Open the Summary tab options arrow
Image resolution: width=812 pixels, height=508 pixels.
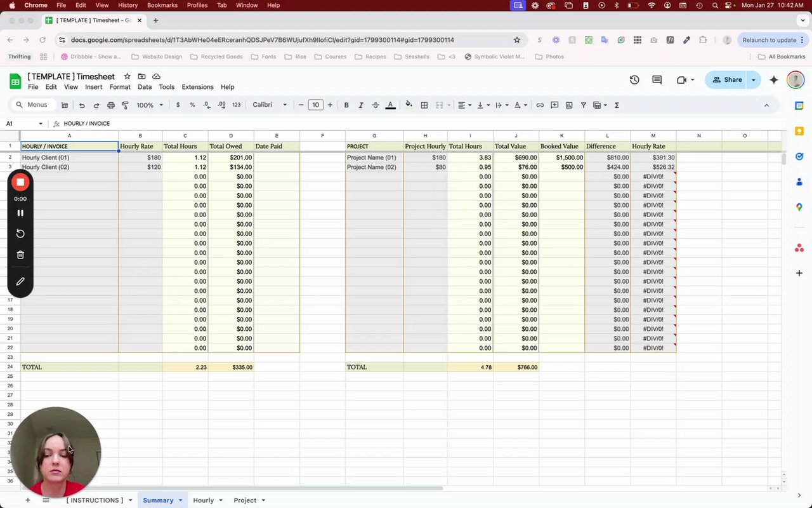click(x=180, y=500)
